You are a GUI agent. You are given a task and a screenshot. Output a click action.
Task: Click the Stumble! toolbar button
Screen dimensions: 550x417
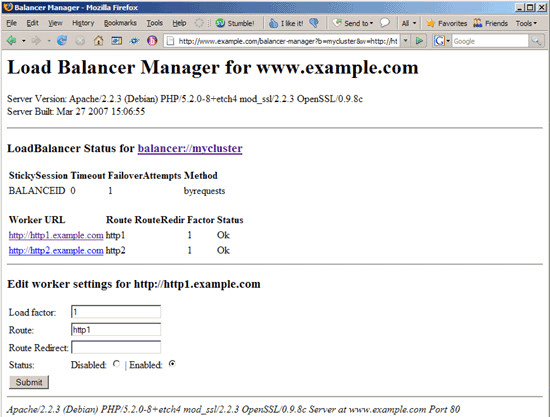coord(235,23)
